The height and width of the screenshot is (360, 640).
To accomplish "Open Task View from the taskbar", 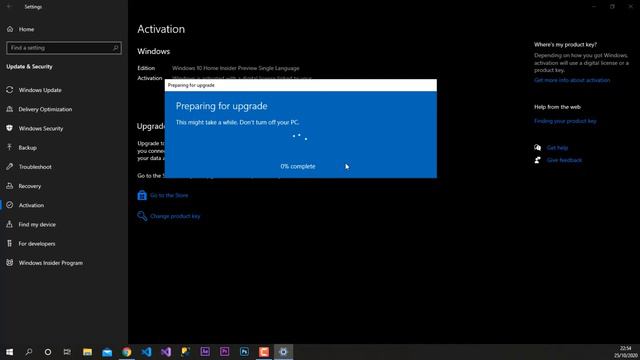I will 67,352.
